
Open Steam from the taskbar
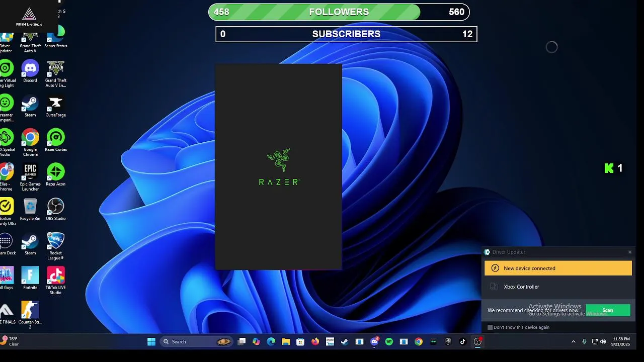pyautogui.click(x=345, y=342)
